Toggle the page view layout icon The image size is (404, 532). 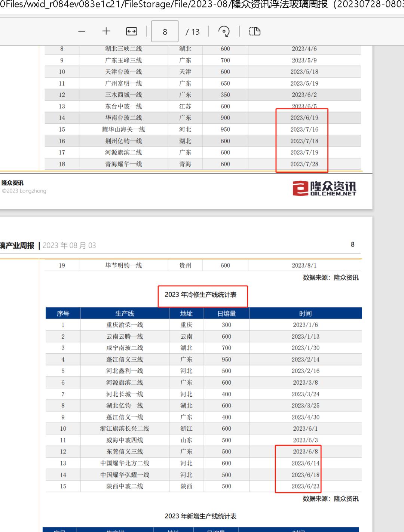[255, 31]
